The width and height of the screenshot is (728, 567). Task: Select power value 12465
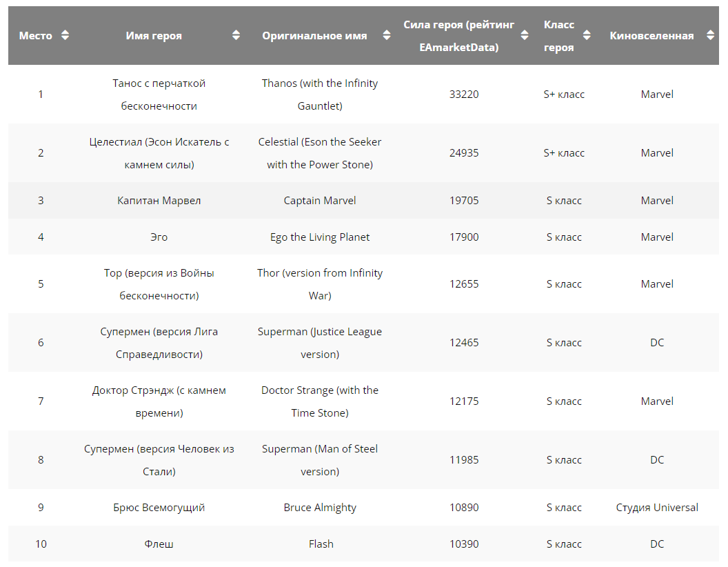pos(464,343)
